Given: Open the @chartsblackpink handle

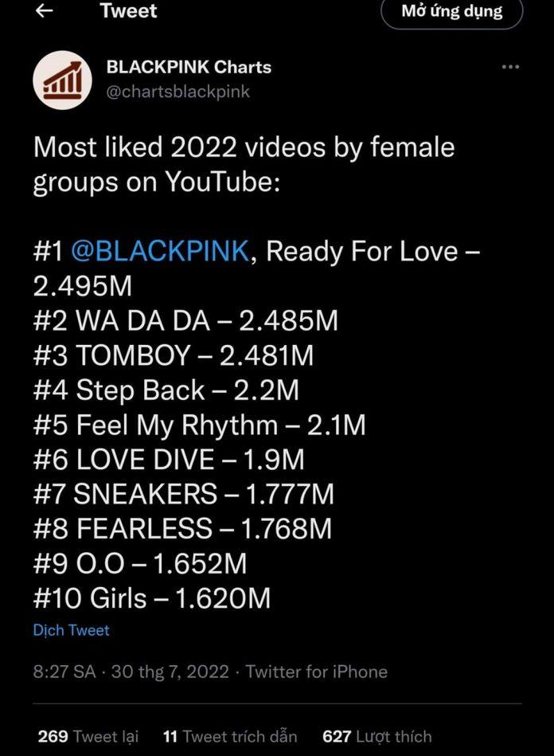Looking at the screenshot, I should pos(178,92).
